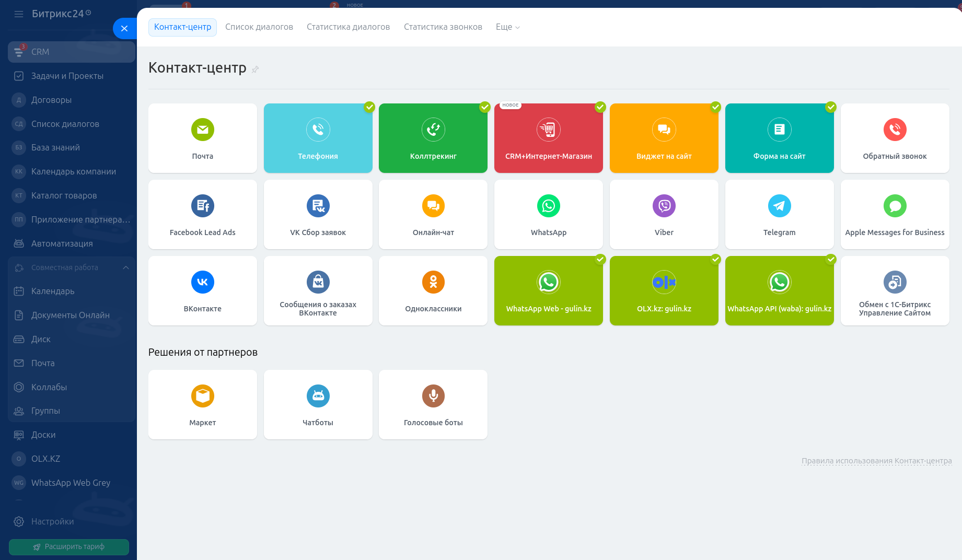This screenshot has width=962, height=560.
Task: Click the Голосовые боты microphone icon
Action: 433,396
